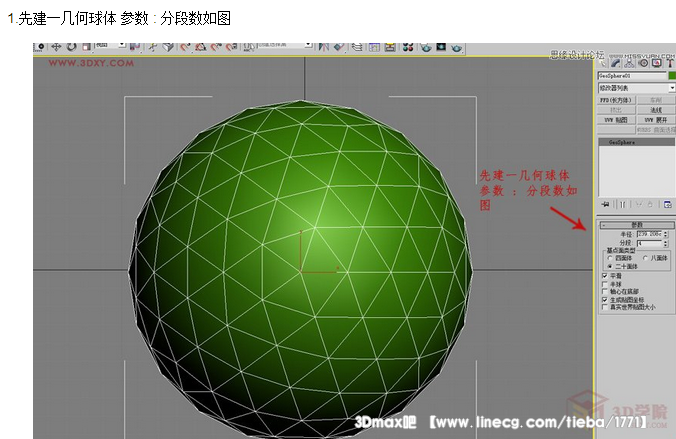Click the 半径 spinner arrows
This screenshot has height=439, width=676.
tap(665, 234)
